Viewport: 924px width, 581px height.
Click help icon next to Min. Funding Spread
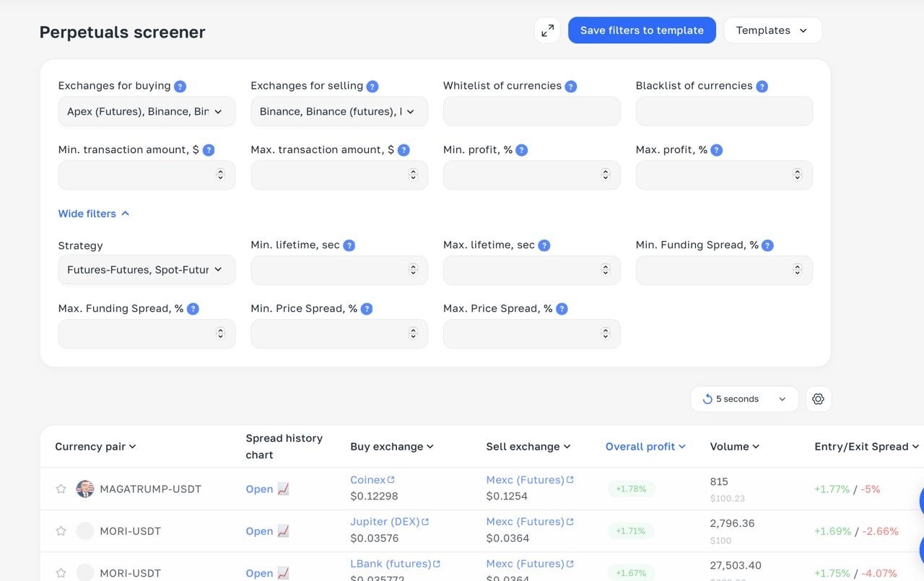767,245
